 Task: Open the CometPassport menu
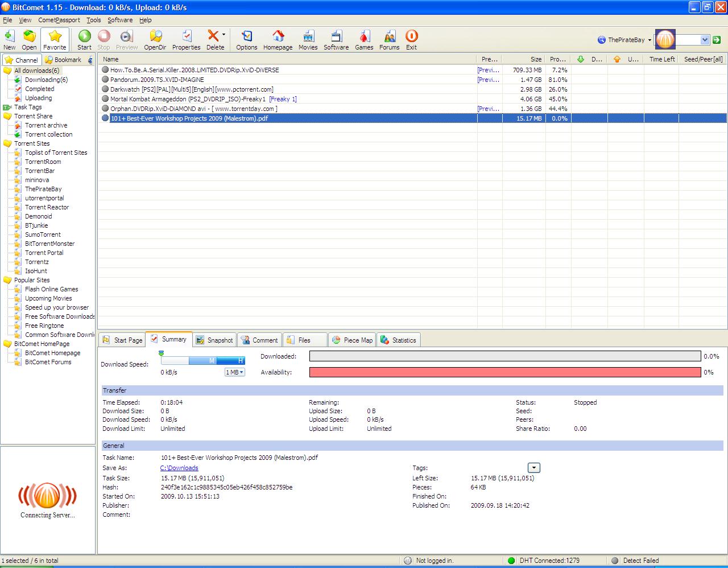(59, 20)
